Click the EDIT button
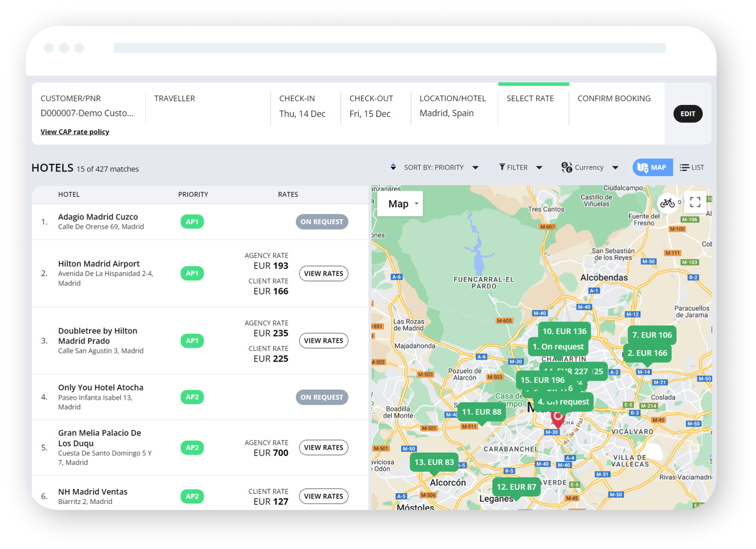This screenshot has width=756, height=549. tap(688, 114)
